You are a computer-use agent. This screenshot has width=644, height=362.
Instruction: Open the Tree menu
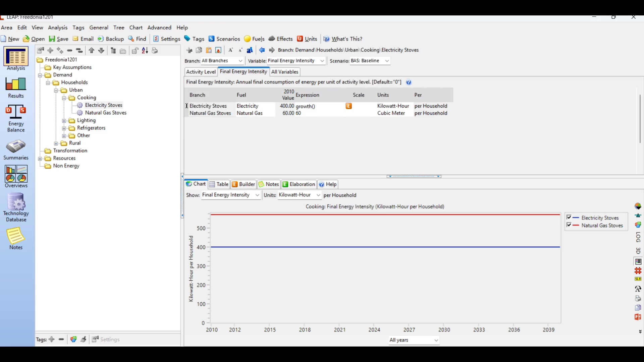click(x=119, y=27)
